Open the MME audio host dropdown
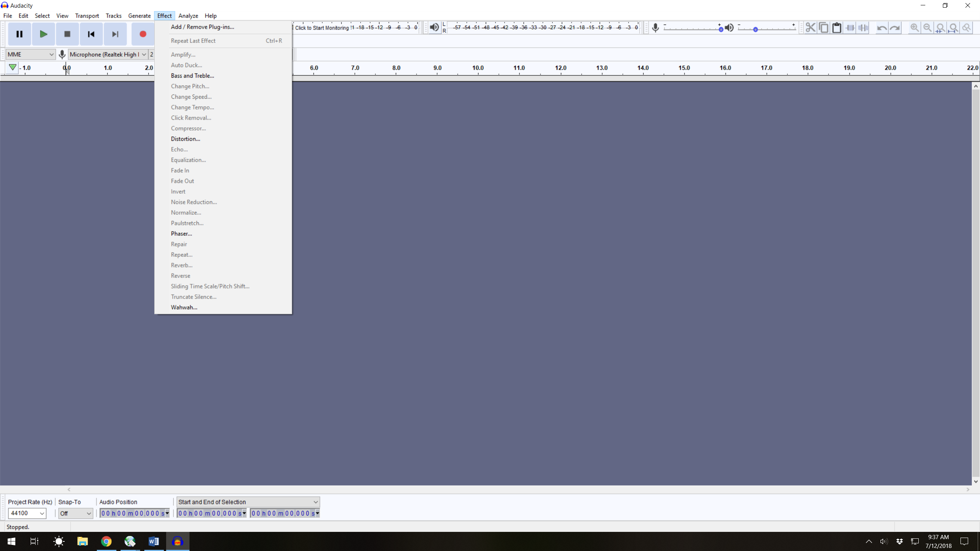 (30, 54)
